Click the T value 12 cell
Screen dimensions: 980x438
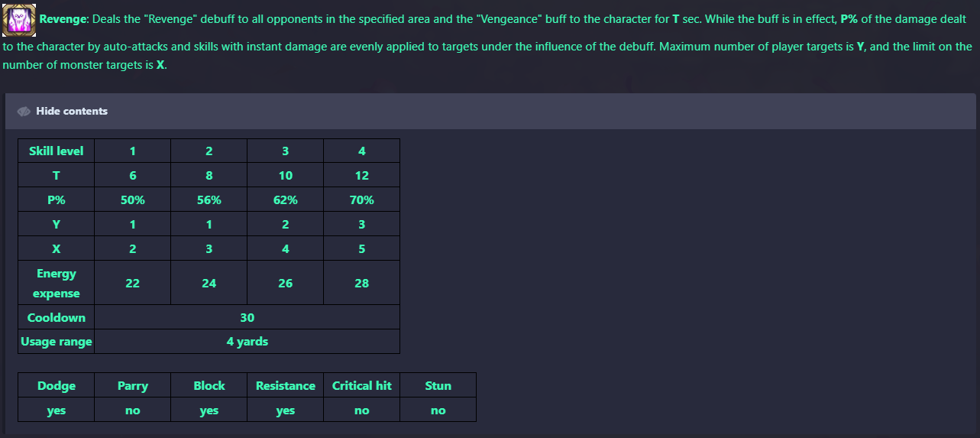[x=361, y=175]
